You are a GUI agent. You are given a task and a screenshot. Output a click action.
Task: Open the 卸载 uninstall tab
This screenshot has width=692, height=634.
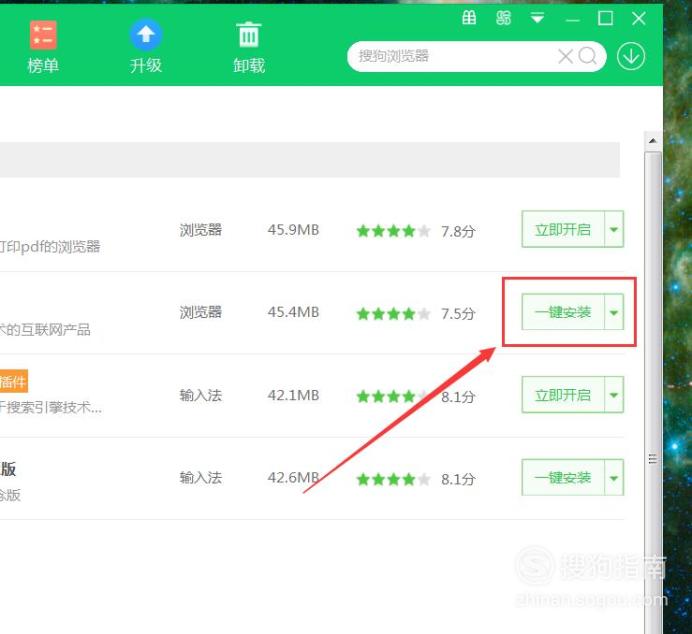click(x=249, y=47)
